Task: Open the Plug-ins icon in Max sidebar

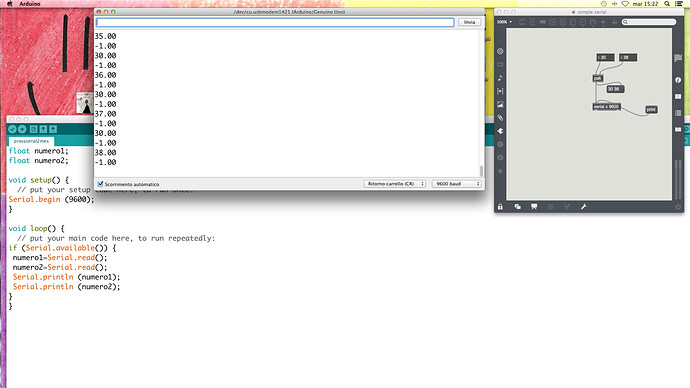Action: coord(500,131)
